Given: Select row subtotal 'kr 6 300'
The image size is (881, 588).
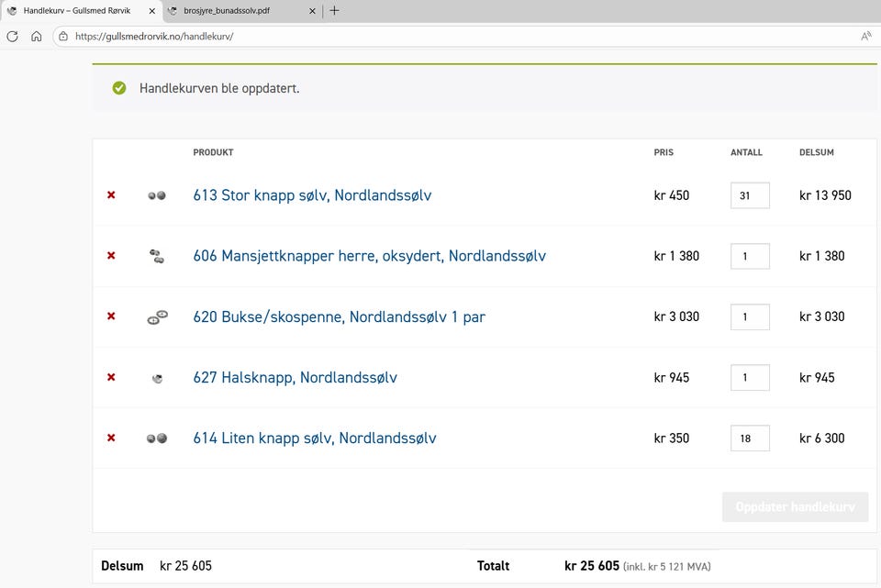Looking at the screenshot, I should [822, 438].
